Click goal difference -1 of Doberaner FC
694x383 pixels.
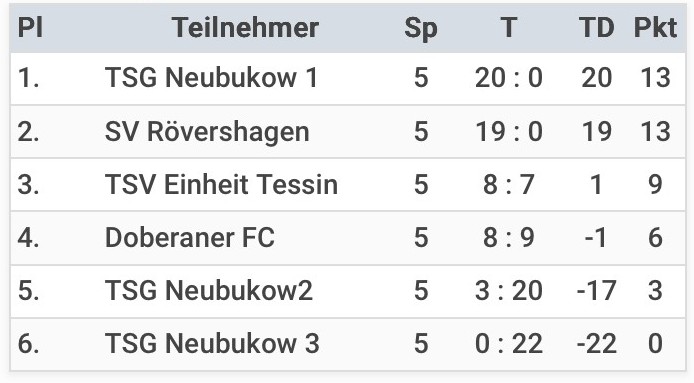coord(596,238)
